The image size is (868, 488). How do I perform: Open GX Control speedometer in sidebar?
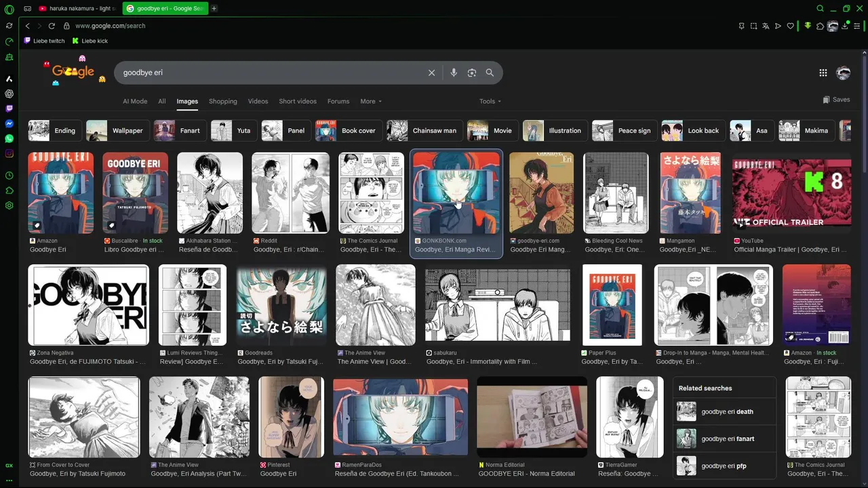(x=9, y=41)
